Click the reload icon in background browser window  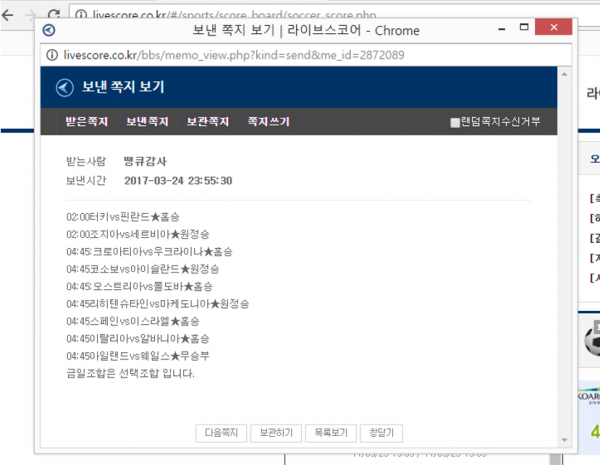pyautogui.click(x=54, y=15)
